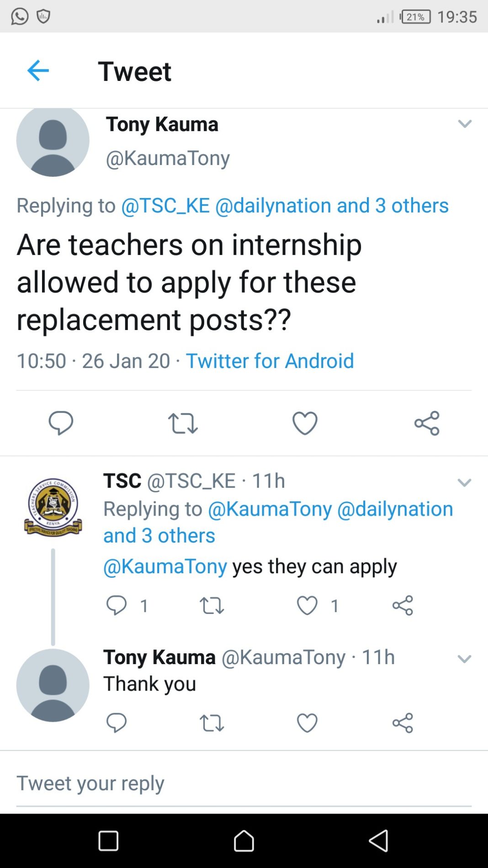The height and width of the screenshot is (868, 488).
Task: Retweet the TSC reply tweet
Action: point(212,606)
